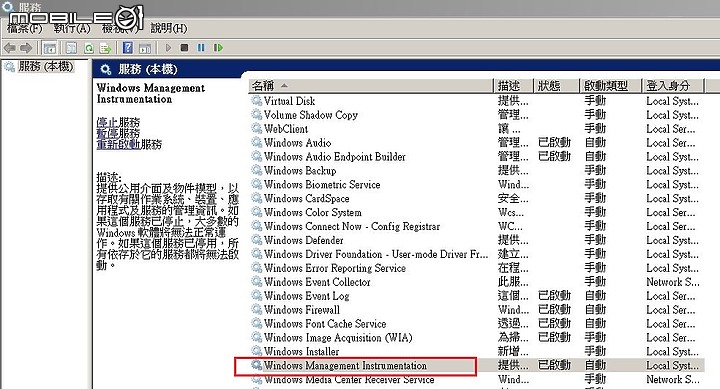Select Windows Error Reporting Service
The height and width of the screenshot is (389, 720).
coord(335,268)
